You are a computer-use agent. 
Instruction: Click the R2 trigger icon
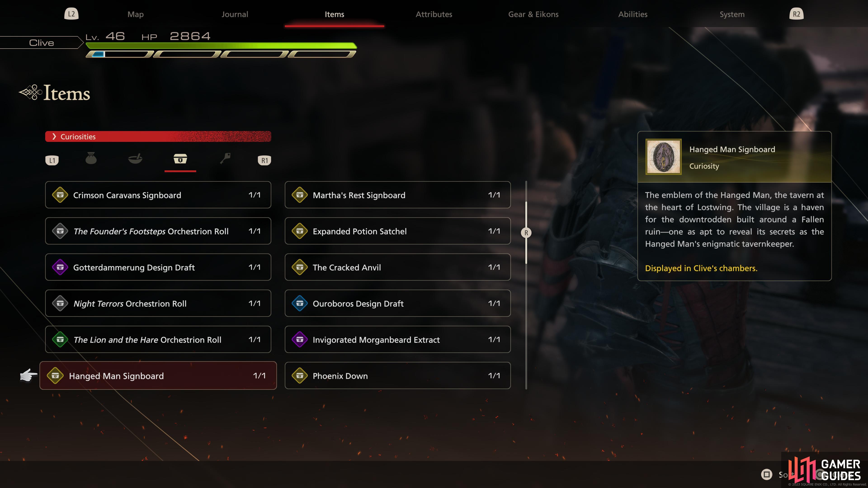point(796,14)
